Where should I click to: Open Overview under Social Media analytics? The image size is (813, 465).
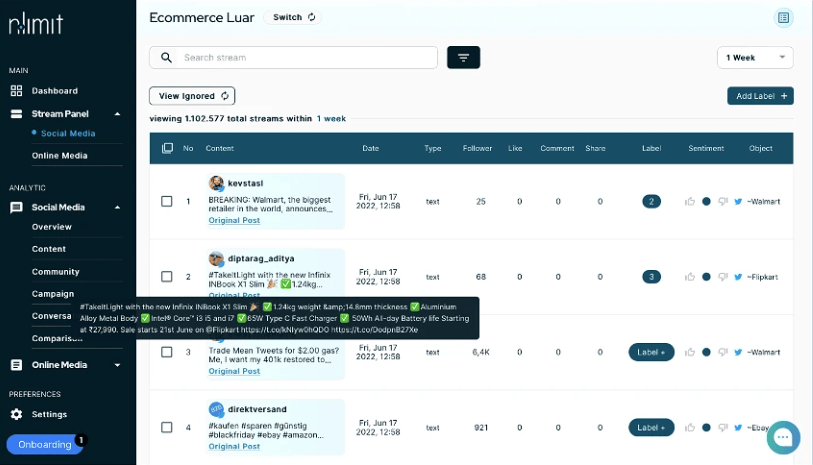(x=51, y=227)
